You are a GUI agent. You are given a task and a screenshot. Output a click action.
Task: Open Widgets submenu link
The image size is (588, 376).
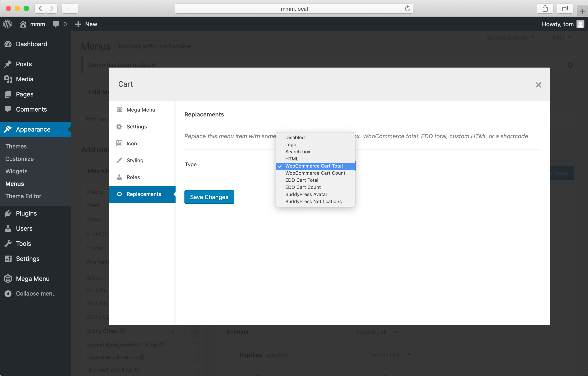(16, 171)
